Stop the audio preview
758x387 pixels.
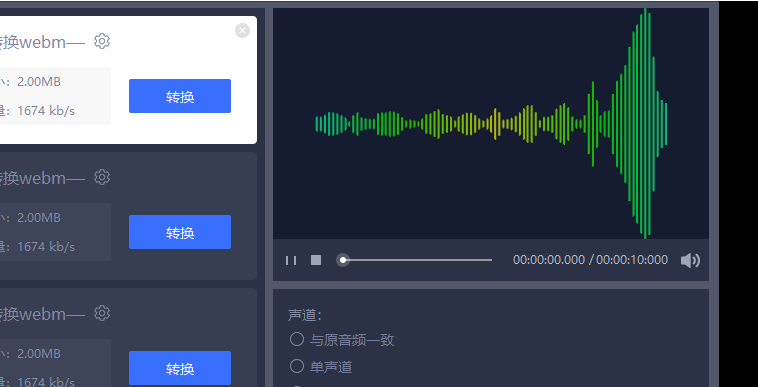tap(316, 260)
